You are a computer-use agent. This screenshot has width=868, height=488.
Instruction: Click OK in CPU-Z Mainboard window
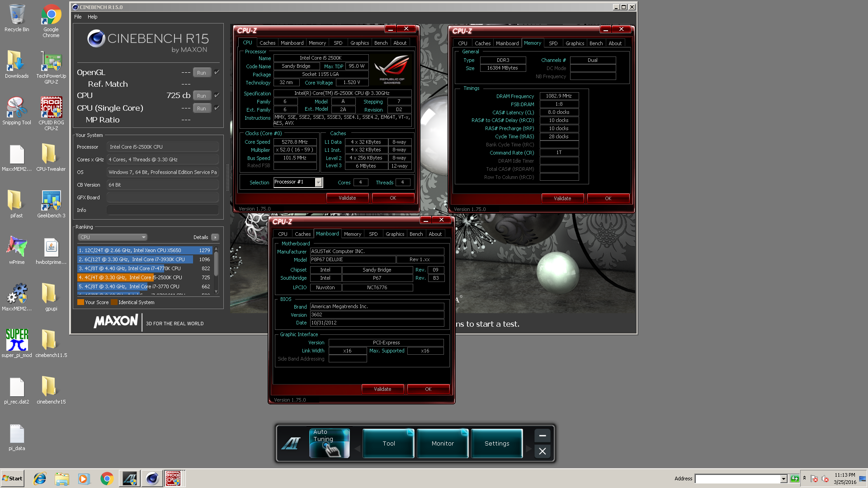tap(428, 389)
